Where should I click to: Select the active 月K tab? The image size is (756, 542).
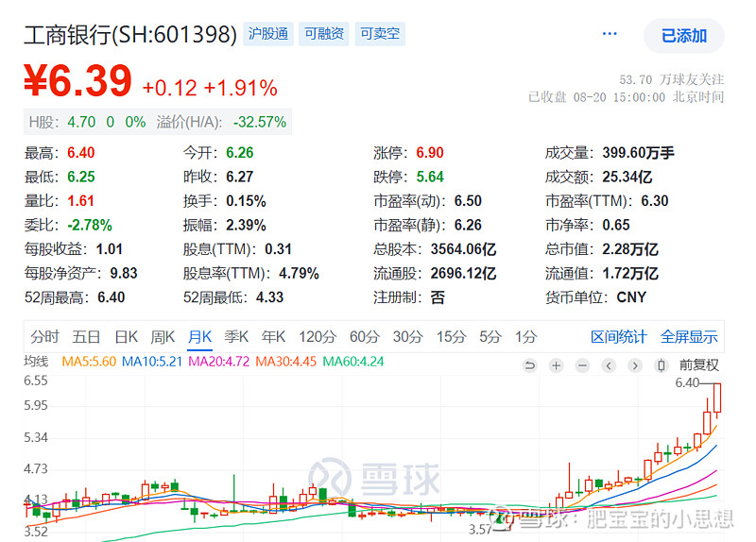[199, 337]
